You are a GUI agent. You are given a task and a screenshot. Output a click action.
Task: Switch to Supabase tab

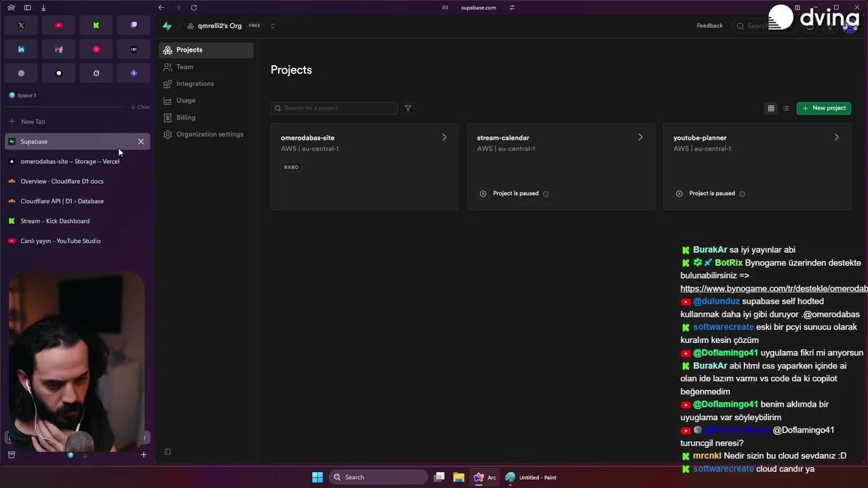tap(77, 142)
